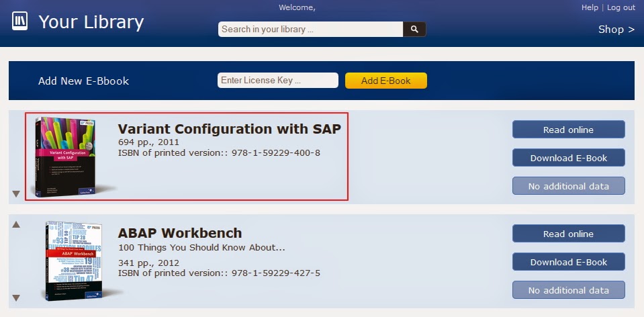This screenshot has height=317, width=644.
Task: Select the ISBN 978-1-59229-400-8 text
Action: pos(275,153)
